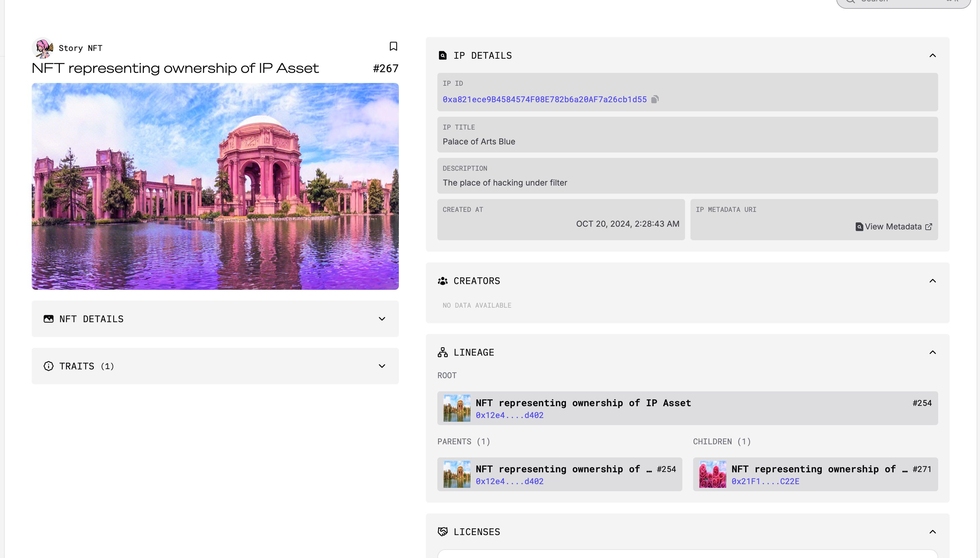Click the PARENTS (1) label
980x558 pixels.
[x=464, y=442]
